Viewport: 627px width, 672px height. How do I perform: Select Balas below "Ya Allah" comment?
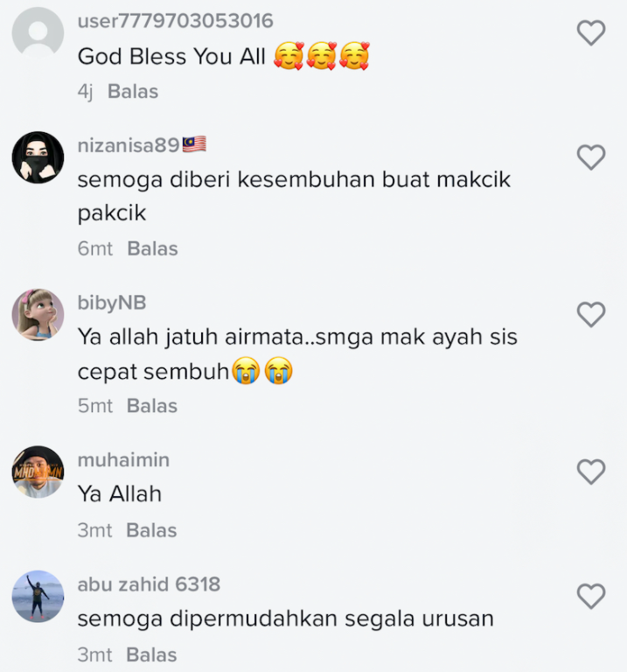(151, 530)
